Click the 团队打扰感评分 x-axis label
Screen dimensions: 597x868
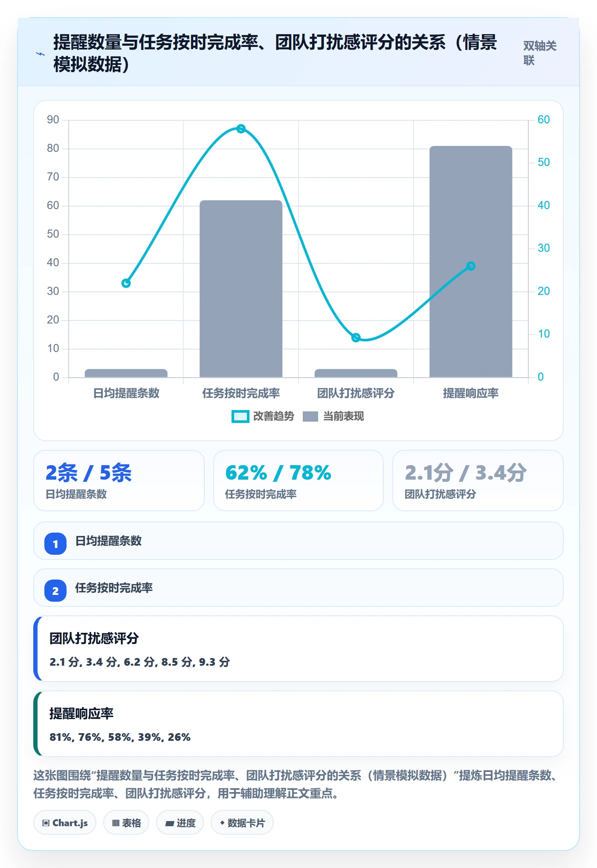356,393
